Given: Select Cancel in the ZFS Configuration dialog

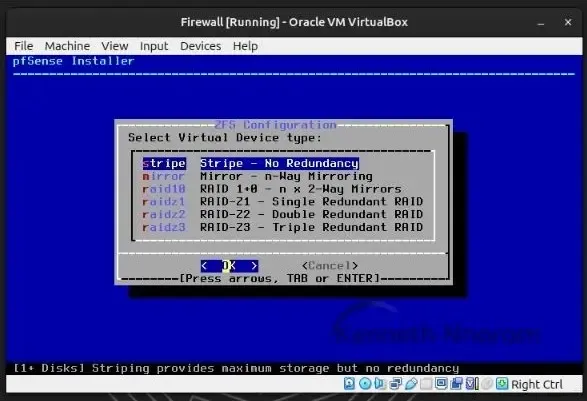Looking at the screenshot, I should [x=330, y=266].
